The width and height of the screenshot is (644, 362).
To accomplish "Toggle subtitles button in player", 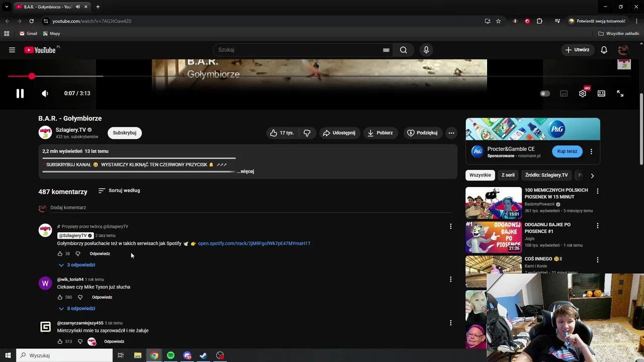I will (x=563, y=94).
